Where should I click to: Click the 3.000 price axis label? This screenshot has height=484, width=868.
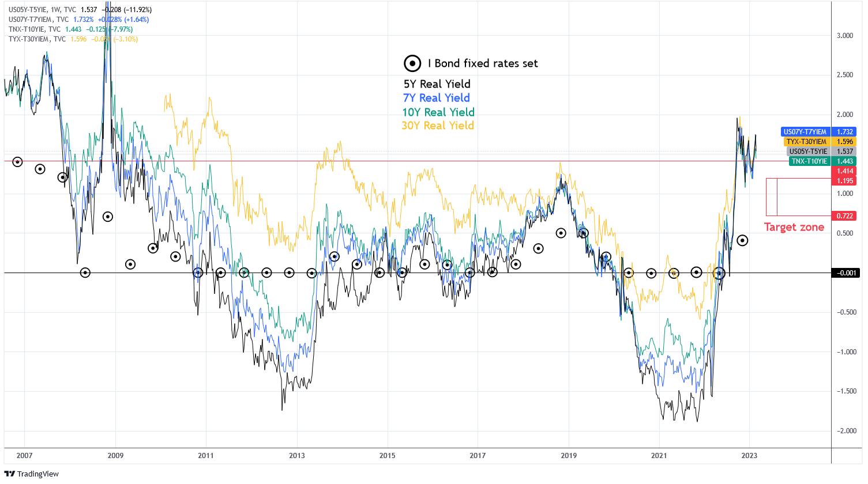pyautogui.click(x=845, y=36)
